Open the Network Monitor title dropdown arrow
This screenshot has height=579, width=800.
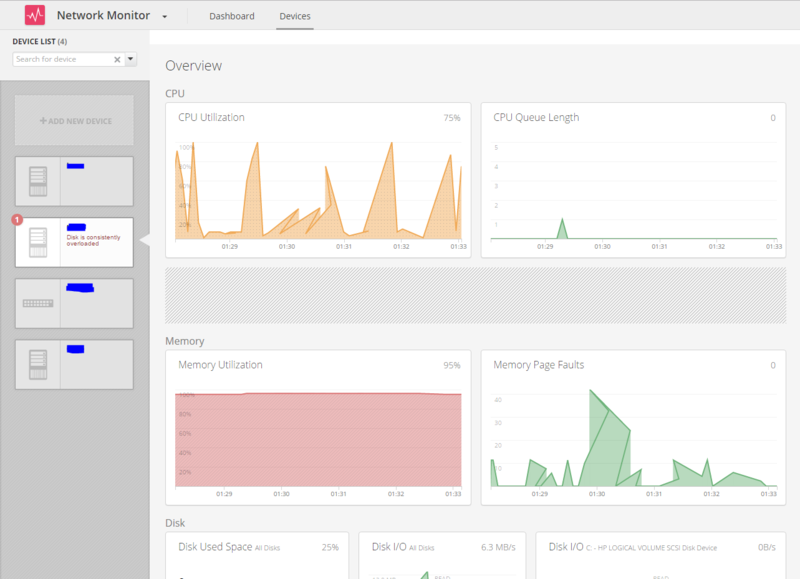pyautogui.click(x=164, y=17)
